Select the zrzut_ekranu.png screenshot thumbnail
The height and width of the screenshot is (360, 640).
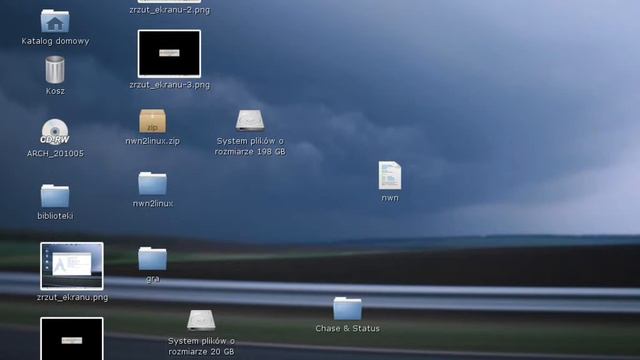point(72,266)
